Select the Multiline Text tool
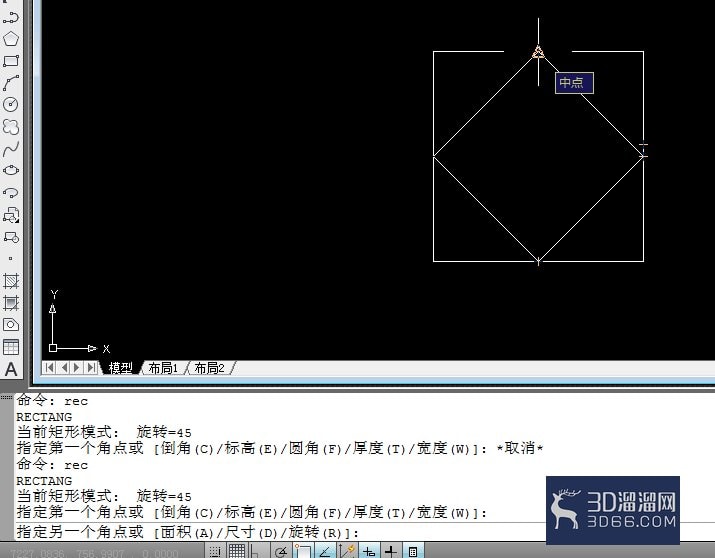The image size is (715, 558). tap(11, 369)
